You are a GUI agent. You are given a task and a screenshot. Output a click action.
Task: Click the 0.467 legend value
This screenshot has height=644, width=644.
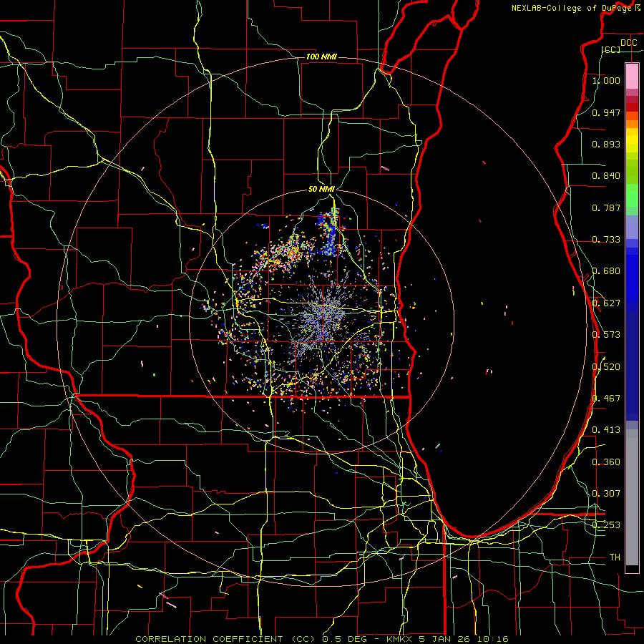(x=606, y=398)
